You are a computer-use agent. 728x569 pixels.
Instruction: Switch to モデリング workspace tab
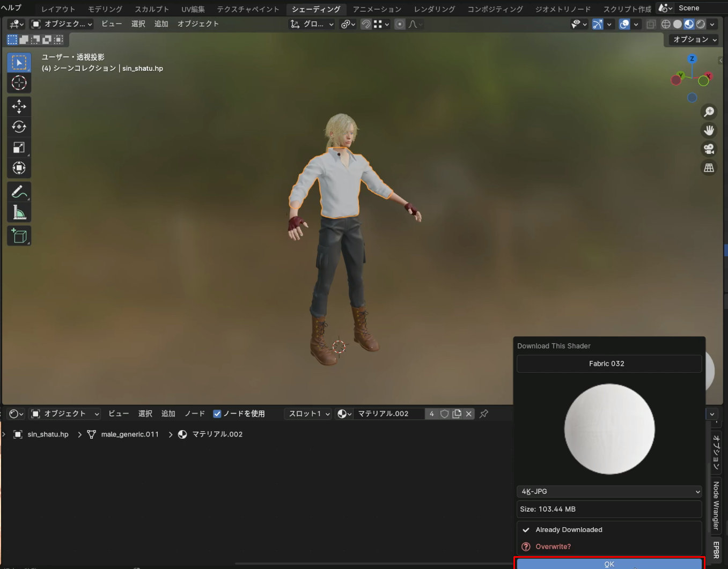click(105, 9)
